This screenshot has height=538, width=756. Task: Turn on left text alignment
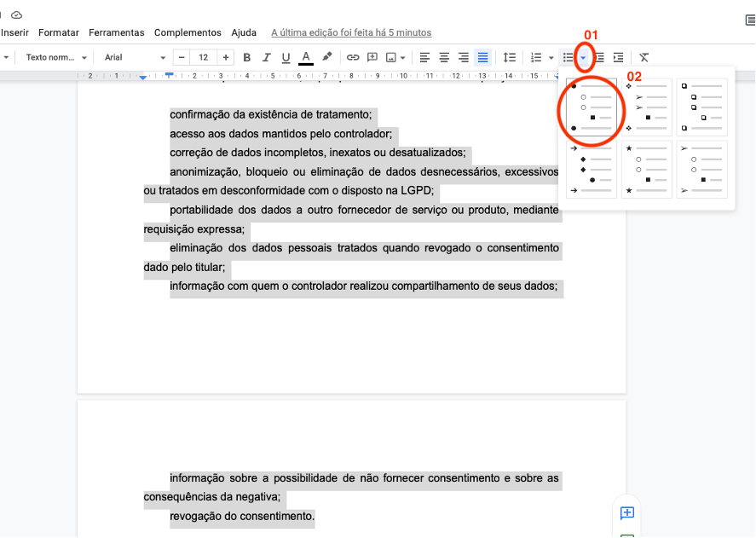click(x=424, y=57)
